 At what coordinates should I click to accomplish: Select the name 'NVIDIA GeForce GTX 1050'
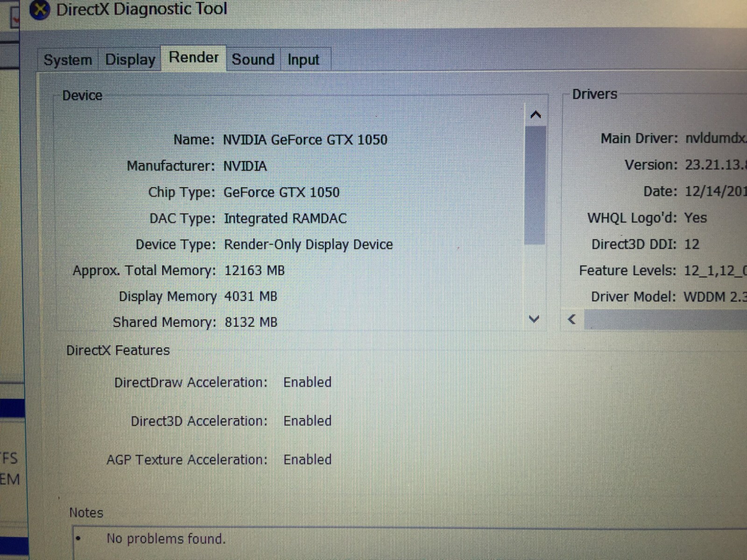305,140
